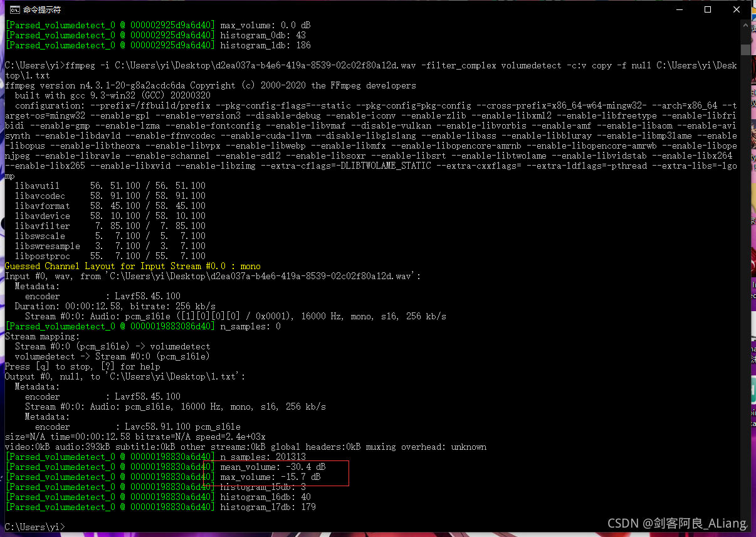This screenshot has width=756, height=537.
Task: Click the 'encoder : Lavc58.91.100 pcm_s16le' line
Action: 138,427
